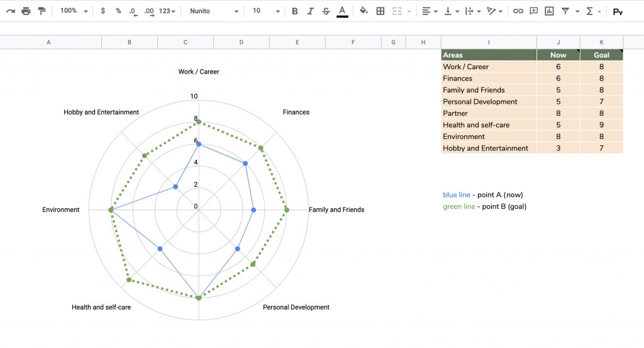Select the paint format tool
This screenshot has width=644, height=348.
tap(42, 11)
